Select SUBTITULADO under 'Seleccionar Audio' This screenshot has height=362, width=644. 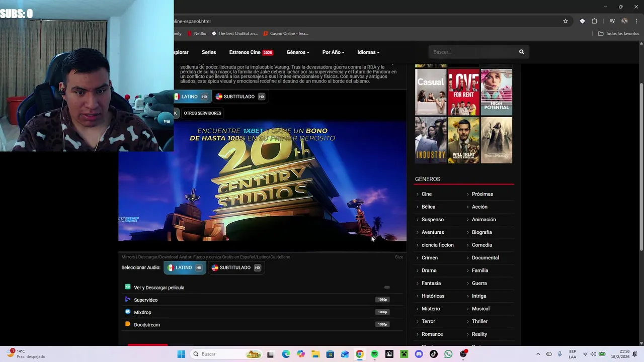[236, 267]
